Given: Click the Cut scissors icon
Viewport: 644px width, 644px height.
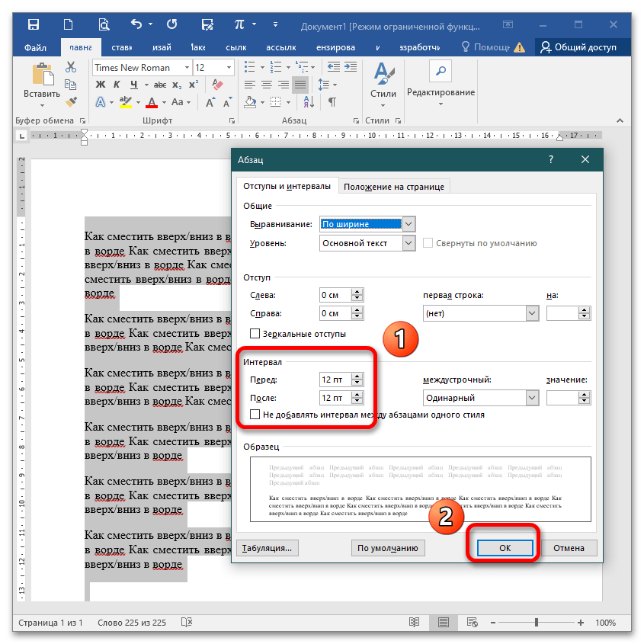Looking at the screenshot, I should click(71, 67).
